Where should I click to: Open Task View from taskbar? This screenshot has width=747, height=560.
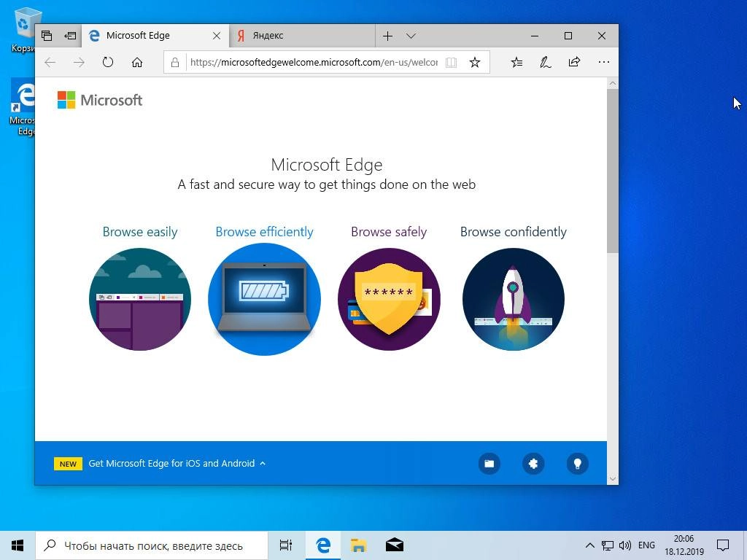[286, 545]
